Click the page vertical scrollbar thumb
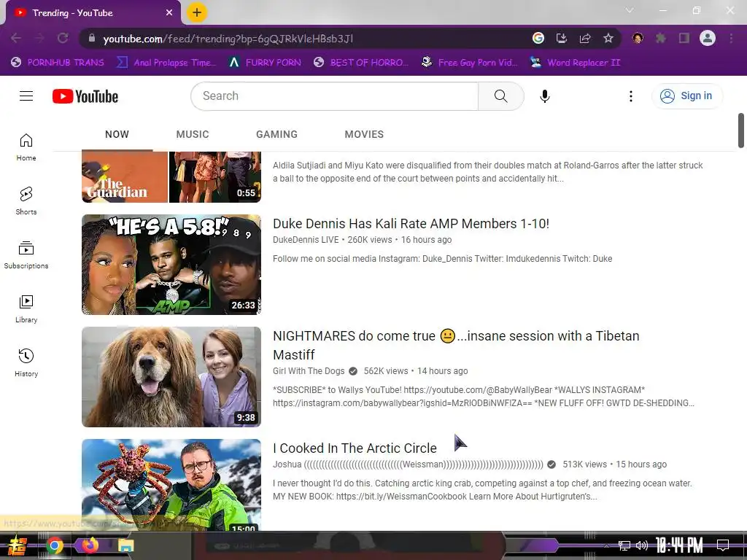The width and height of the screenshot is (747, 560). (741, 131)
